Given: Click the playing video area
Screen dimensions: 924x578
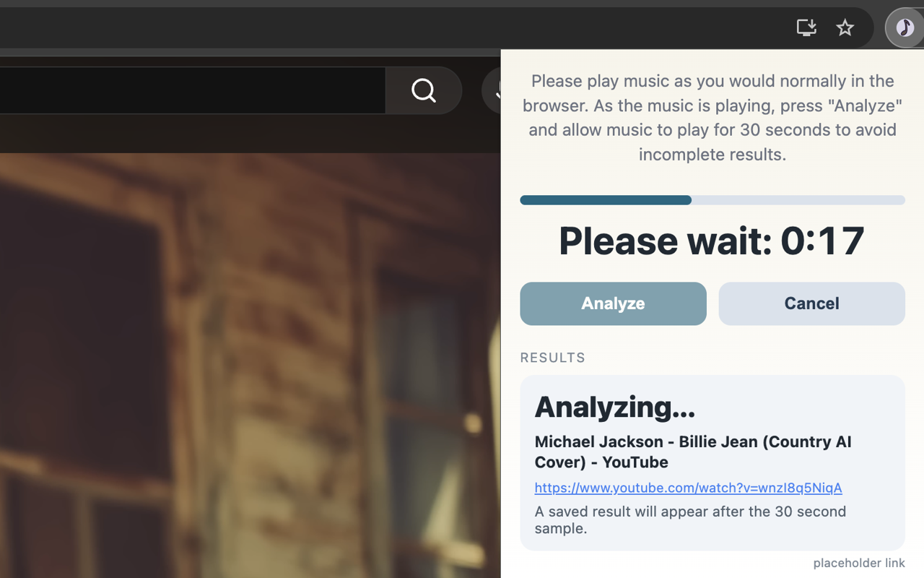Looking at the screenshot, I should 250,365.
